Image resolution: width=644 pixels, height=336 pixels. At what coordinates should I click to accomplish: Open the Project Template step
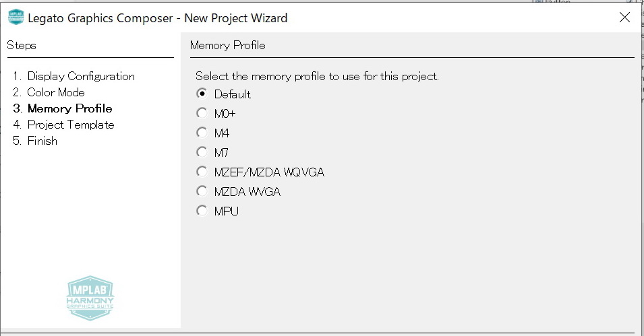coord(71,125)
